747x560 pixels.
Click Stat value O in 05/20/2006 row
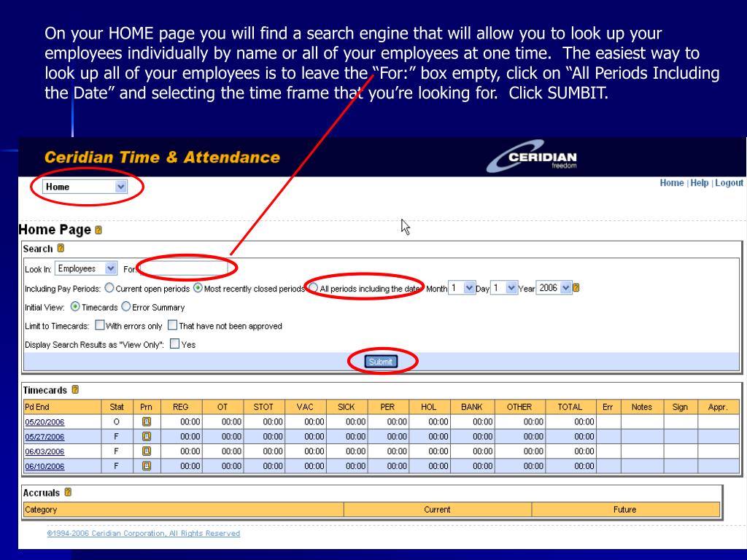tap(117, 422)
